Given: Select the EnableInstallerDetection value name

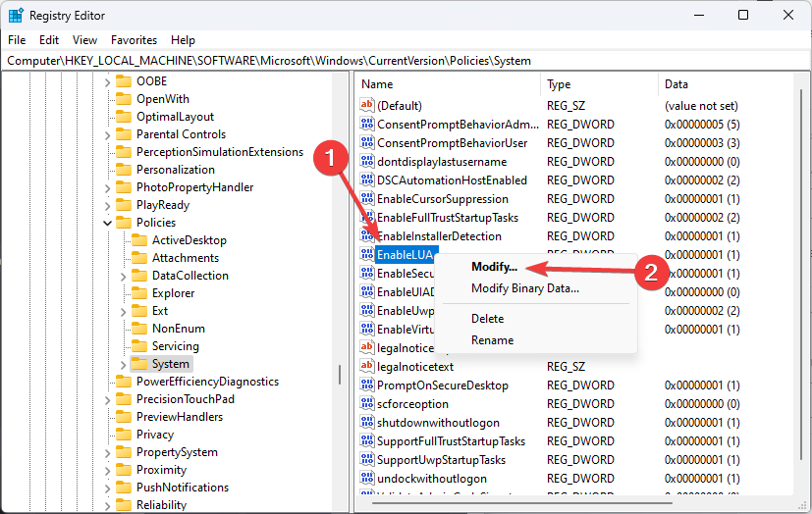Looking at the screenshot, I should [x=439, y=236].
